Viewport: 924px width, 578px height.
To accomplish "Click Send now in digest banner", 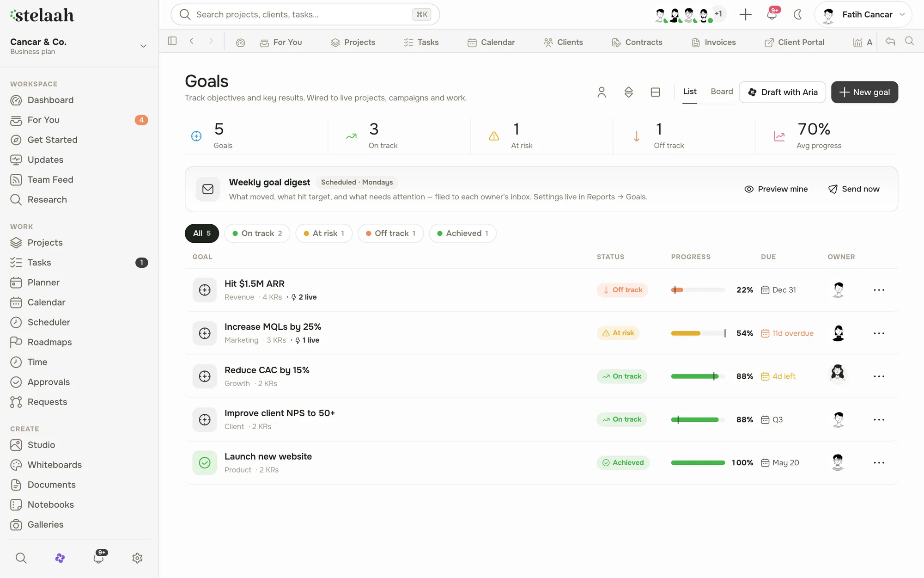I will coord(854,189).
